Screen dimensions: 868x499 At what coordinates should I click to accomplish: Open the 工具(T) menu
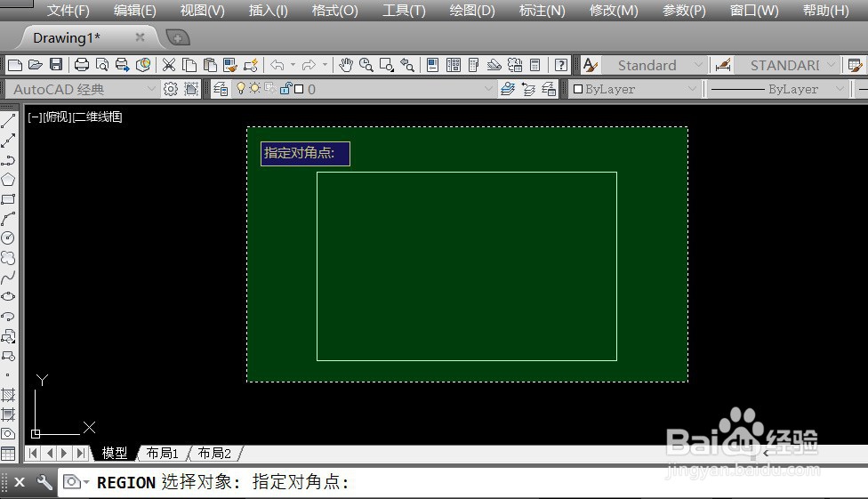click(404, 10)
